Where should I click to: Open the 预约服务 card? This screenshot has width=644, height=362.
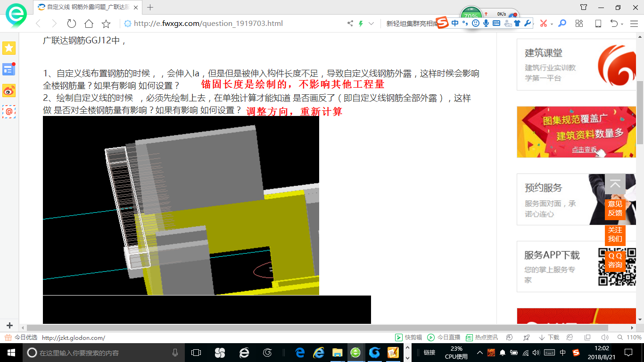tap(576, 199)
